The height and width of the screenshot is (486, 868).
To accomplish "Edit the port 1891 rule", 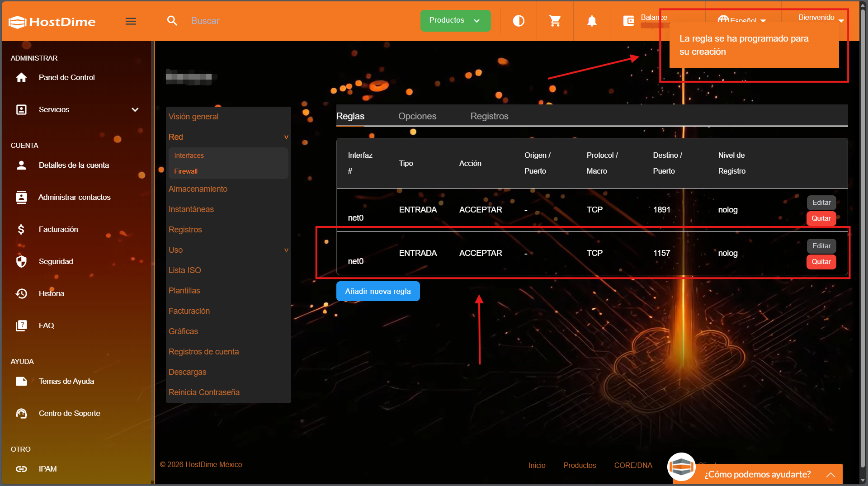I will [821, 203].
